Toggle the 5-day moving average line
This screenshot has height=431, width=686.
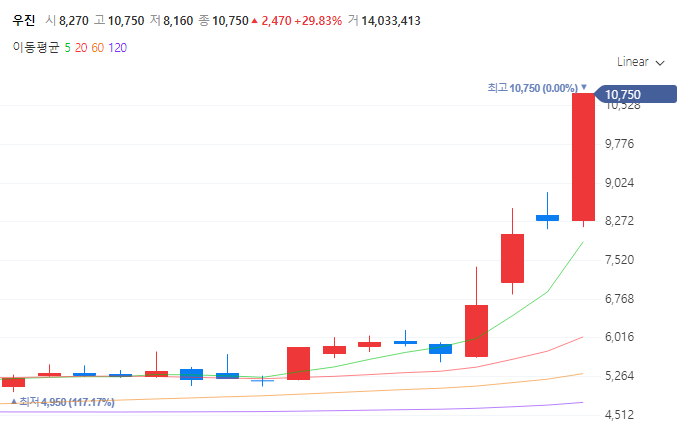67,48
